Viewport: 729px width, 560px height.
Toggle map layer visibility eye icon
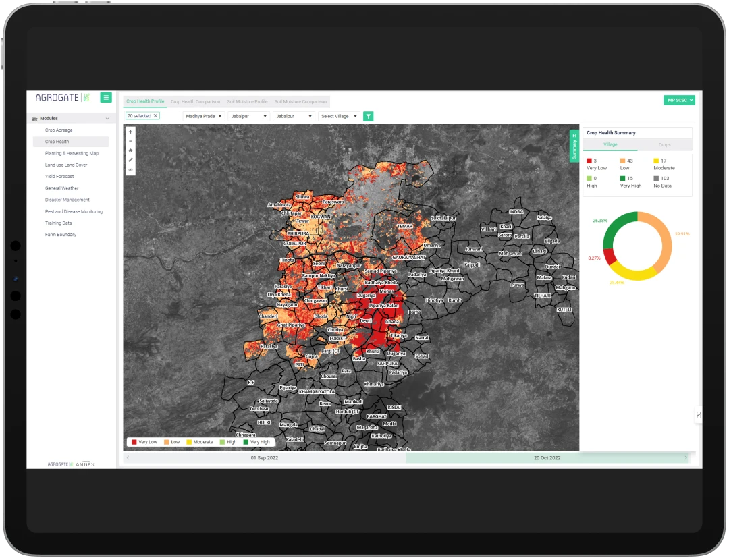131,169
